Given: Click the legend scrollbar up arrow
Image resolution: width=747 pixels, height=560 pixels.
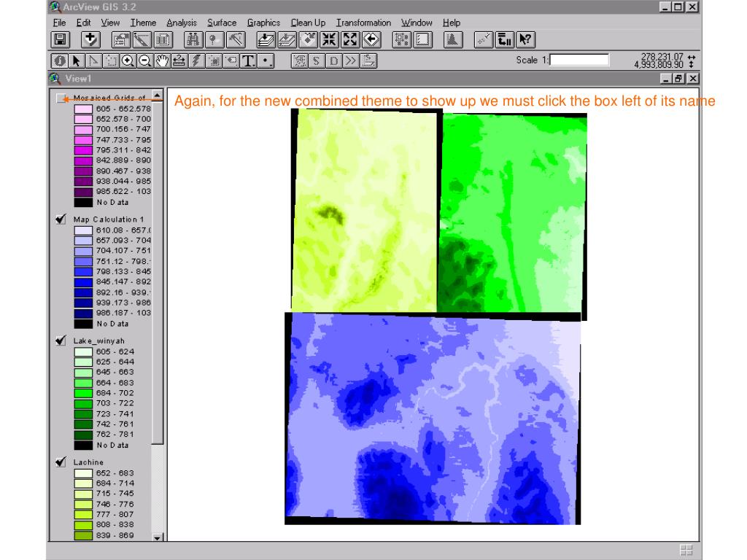Looking at the screenshot, I should pos(158,94).
